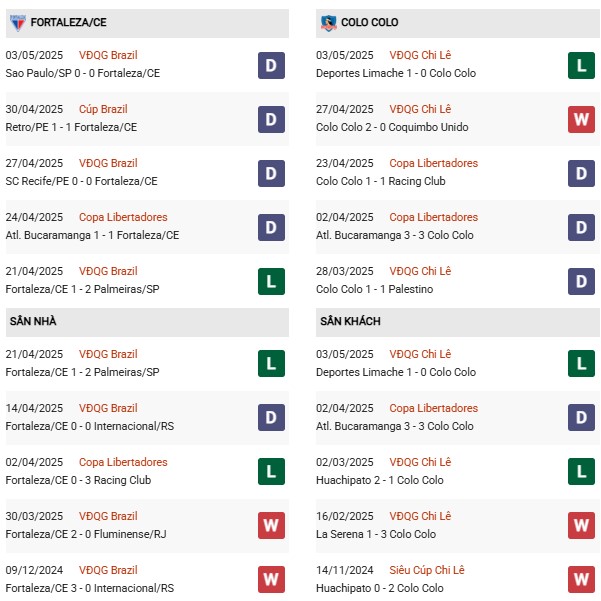Click the SÂN NHÀ section header

33,321
